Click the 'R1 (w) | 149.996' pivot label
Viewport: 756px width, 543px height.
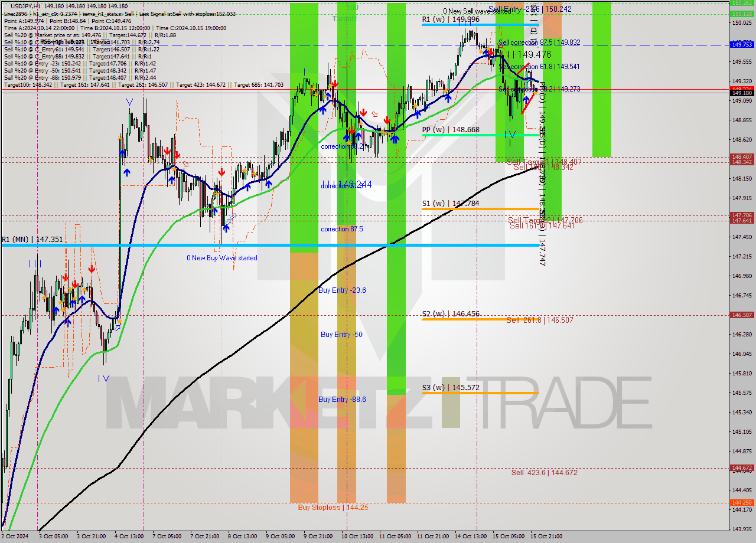[x=451, y=19]
